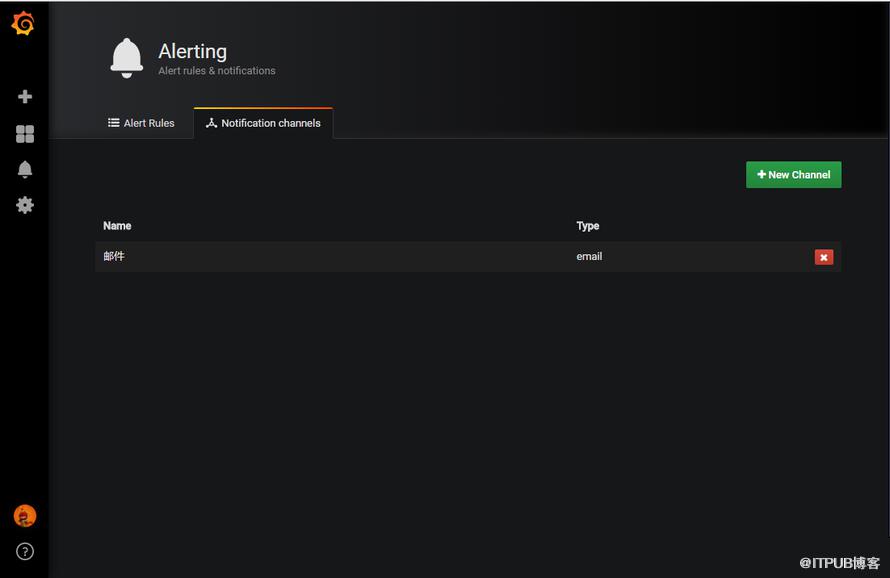Click the Name column header
The image size is (890, 578).
coord(117,226)
